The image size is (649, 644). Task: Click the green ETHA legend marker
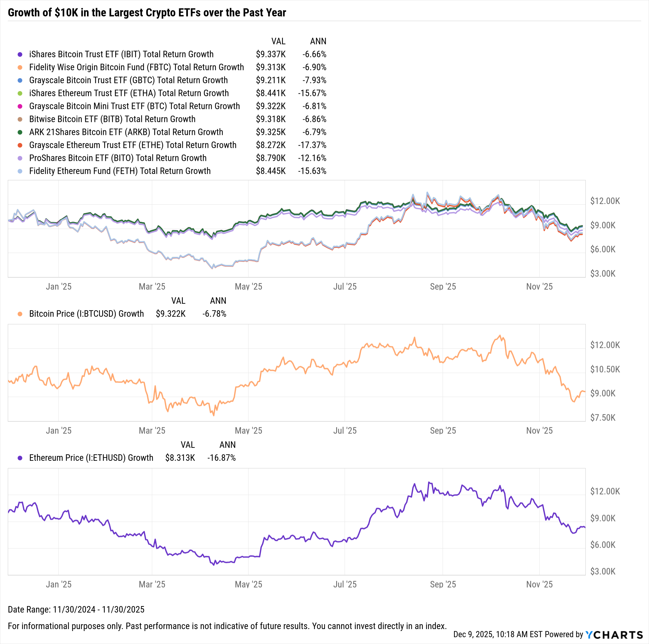click(x=20, y=93)
